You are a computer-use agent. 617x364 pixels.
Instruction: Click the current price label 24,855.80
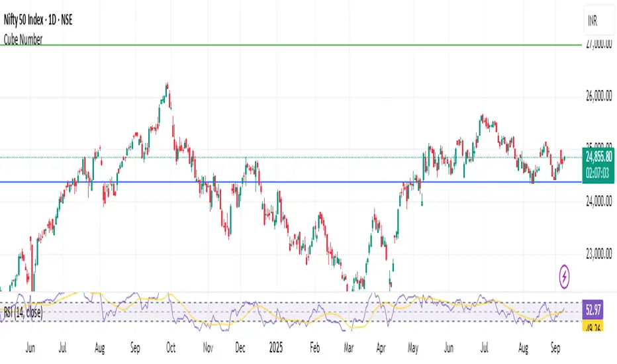pos(598,158)
